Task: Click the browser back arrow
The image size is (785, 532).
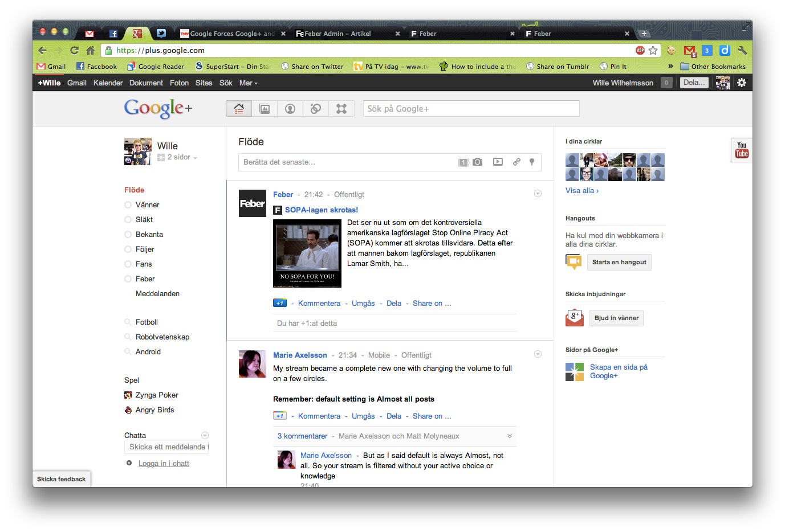Action: click(x=43, y=50)
